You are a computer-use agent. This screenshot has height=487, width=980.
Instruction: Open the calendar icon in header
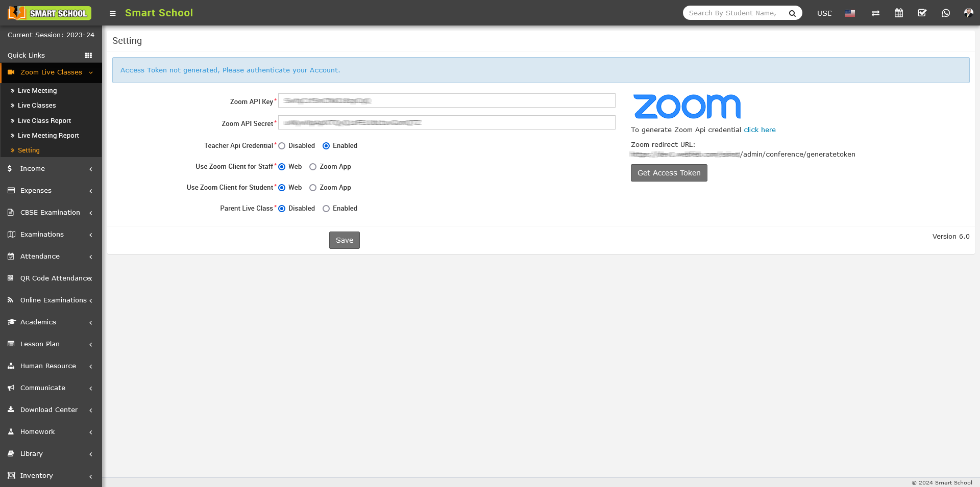[899, 13]
